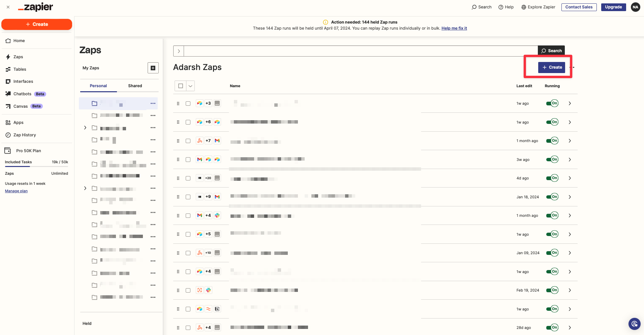Click the blue Create button

click(552, 67)
